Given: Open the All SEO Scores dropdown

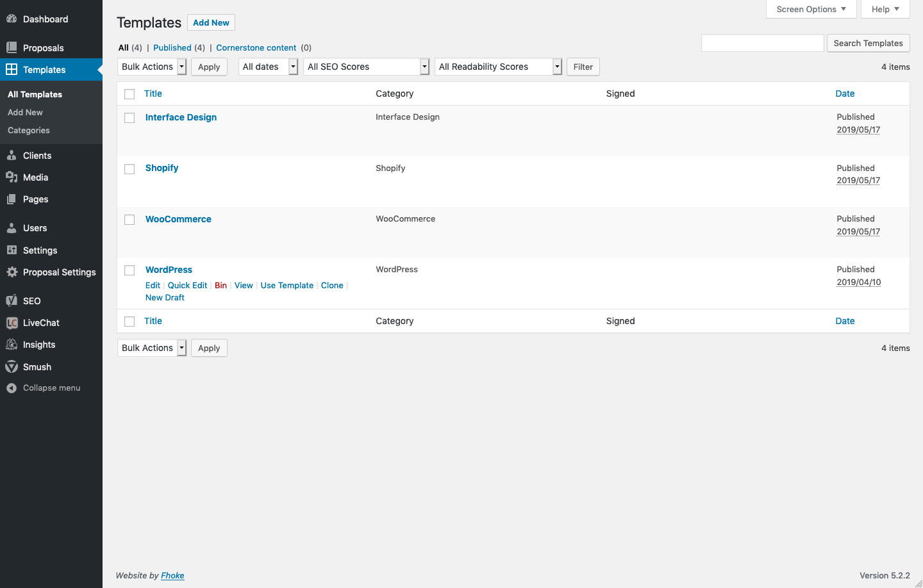Looking at the screenshot, I should (366, 67).
